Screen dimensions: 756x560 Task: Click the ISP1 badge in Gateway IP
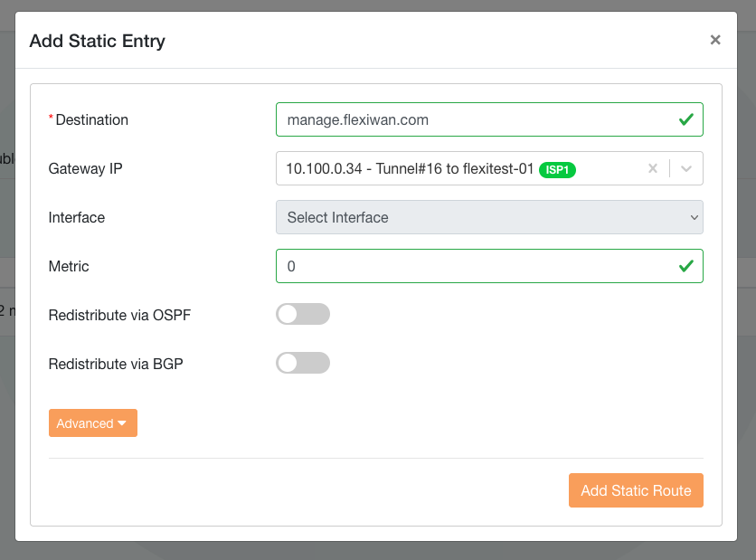point(557,170)
